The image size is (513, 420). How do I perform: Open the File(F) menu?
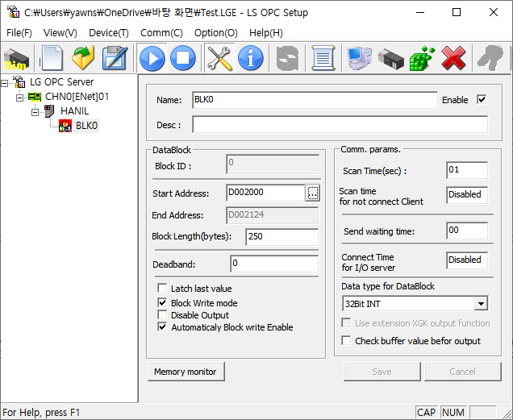(19, 33)
